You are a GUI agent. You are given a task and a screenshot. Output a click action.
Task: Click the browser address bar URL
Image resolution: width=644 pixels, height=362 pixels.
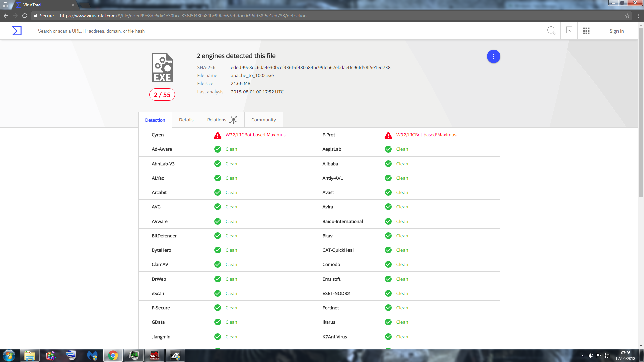(x=183, y=16)
